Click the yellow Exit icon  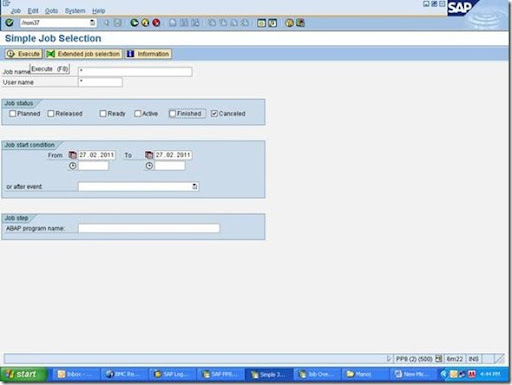[x=145, y=23]
